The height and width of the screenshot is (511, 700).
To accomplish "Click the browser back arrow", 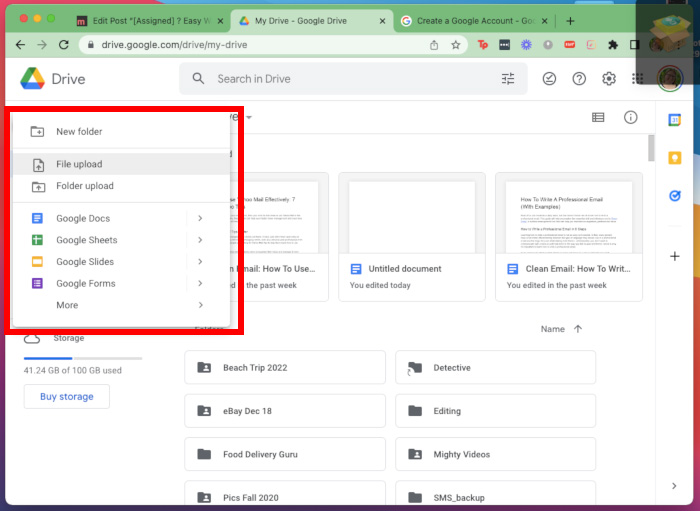I will tap(21, 45).
